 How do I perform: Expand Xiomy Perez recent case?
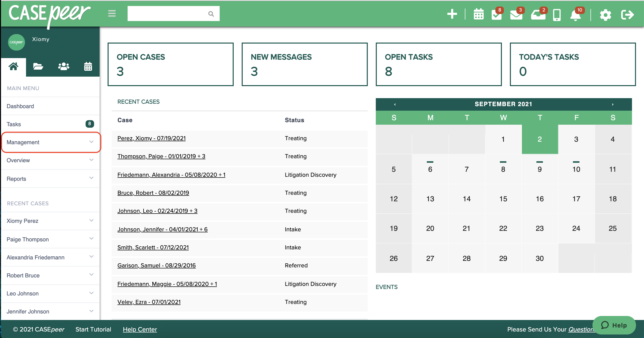click(50, 221)
